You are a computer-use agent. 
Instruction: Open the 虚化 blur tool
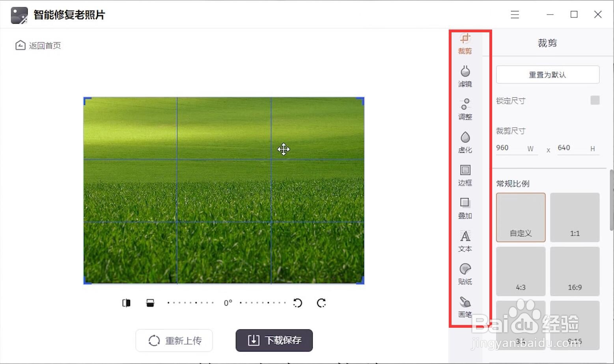click(465, 142)
